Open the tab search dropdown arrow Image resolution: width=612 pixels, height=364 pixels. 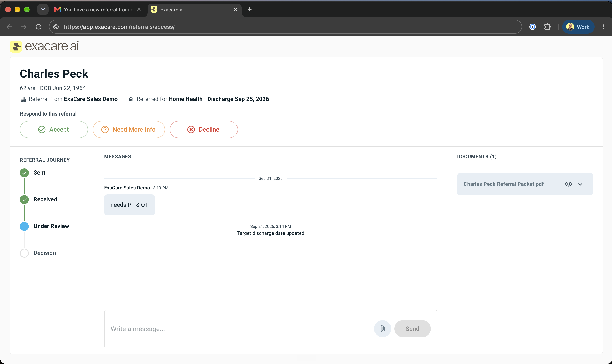43,9
